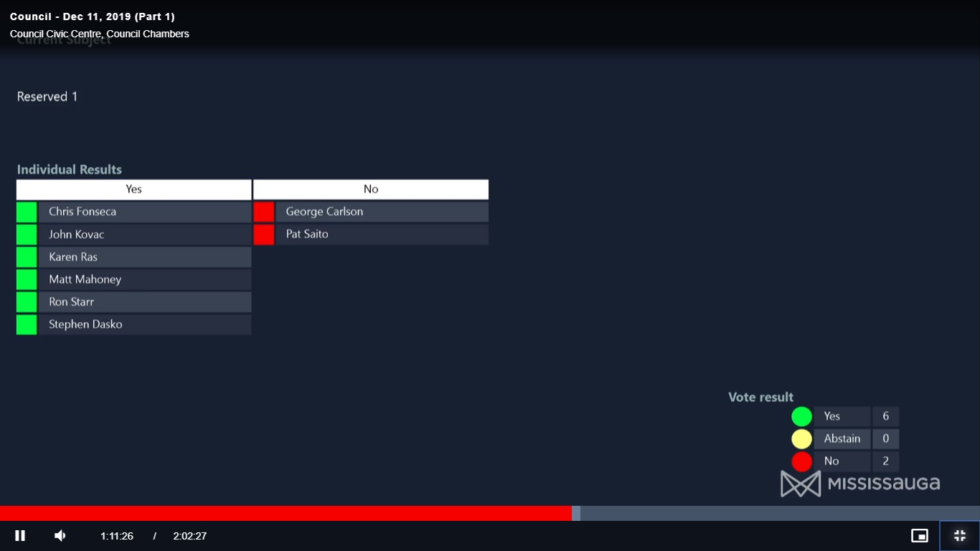Click the 'No' column header
Screen dimensions: 980x551
[371, 189]
